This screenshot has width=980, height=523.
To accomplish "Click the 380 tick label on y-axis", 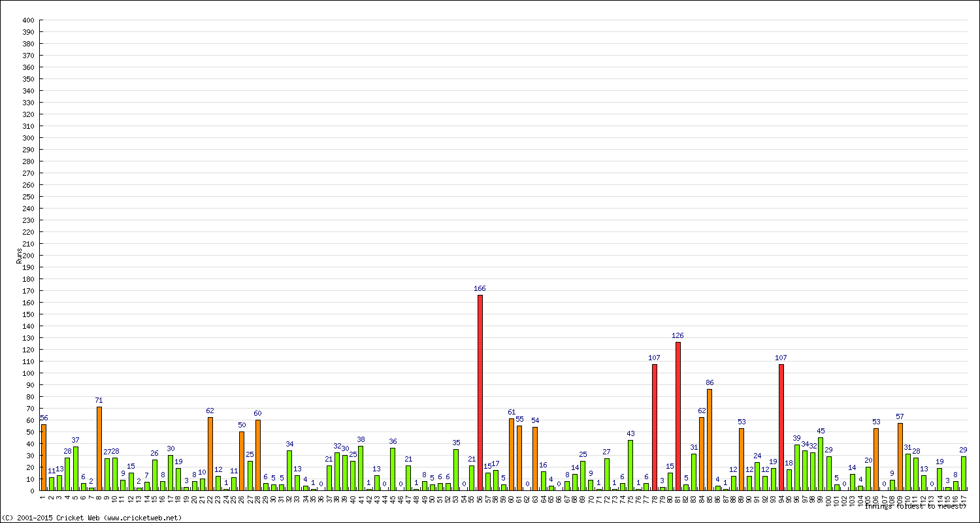I will (27, 44).
